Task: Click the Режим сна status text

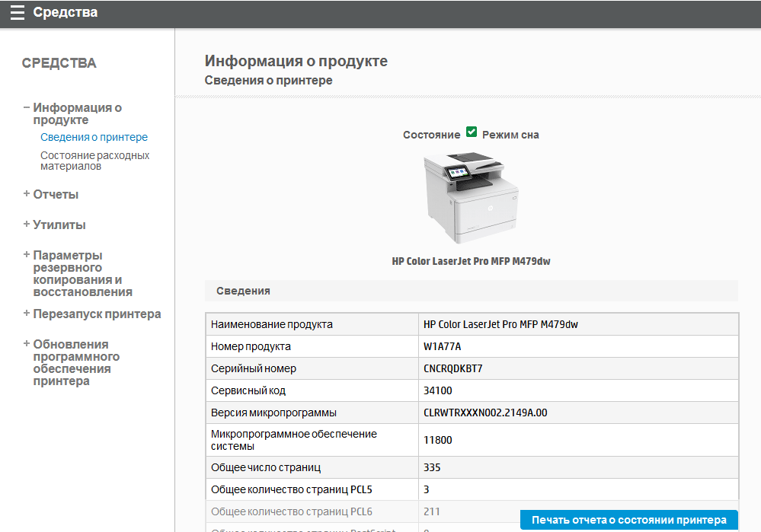Action: (510, 135)
